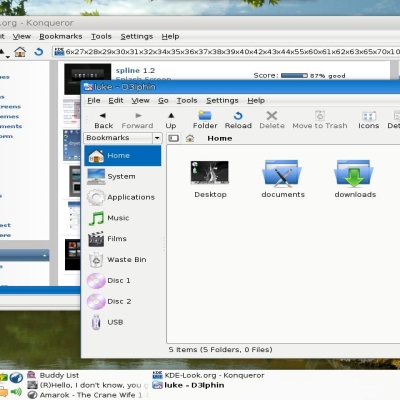Open Dolphin View menu
This screenshot has width=400, height=400.
coord(140,100)
